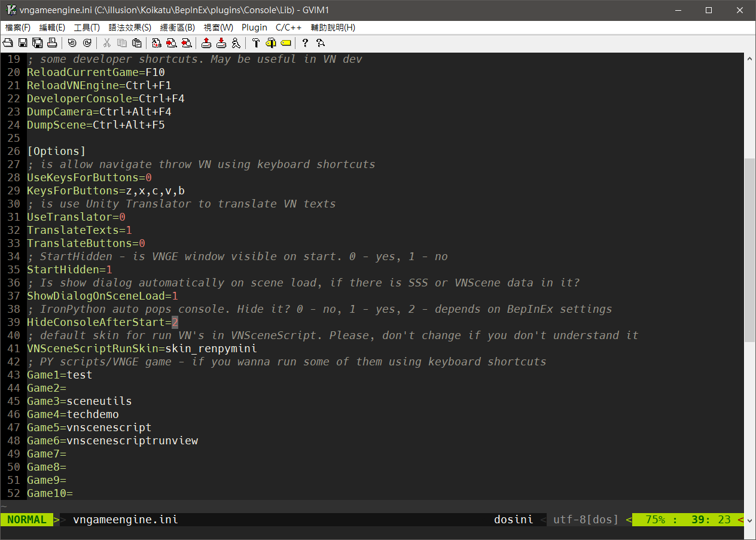Open the C/C++ menu
This screenshot has height=540, width=756.
pos(288,28)
